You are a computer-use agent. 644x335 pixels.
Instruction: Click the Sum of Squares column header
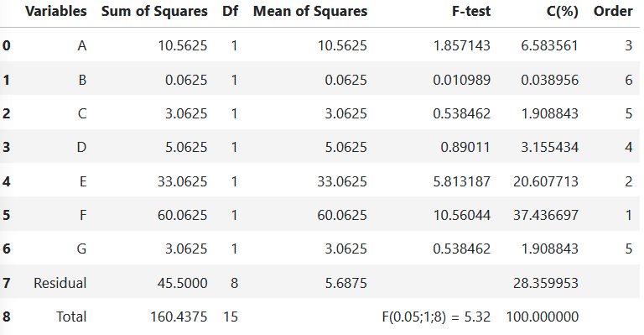point(154,12)
